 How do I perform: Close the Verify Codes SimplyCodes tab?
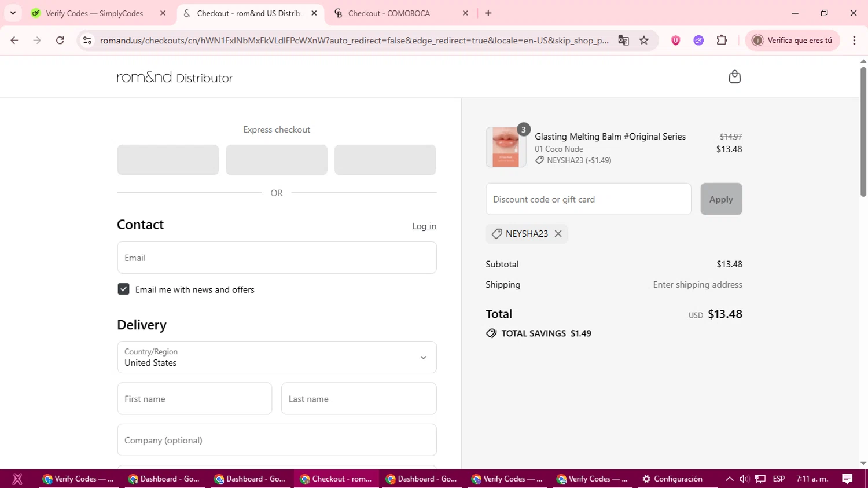point(163,13)
